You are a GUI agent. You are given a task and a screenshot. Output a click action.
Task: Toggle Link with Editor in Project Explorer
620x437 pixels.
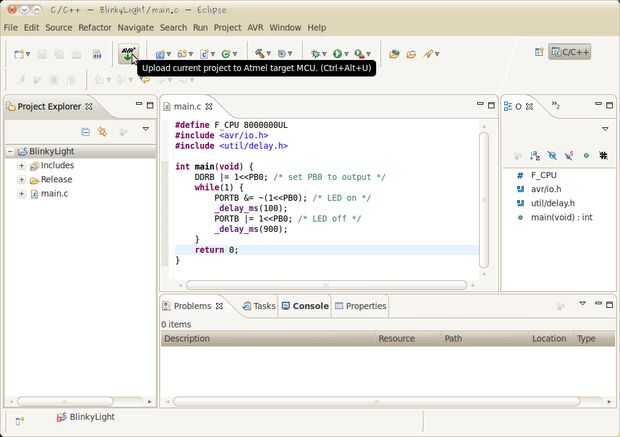[102, 131]
